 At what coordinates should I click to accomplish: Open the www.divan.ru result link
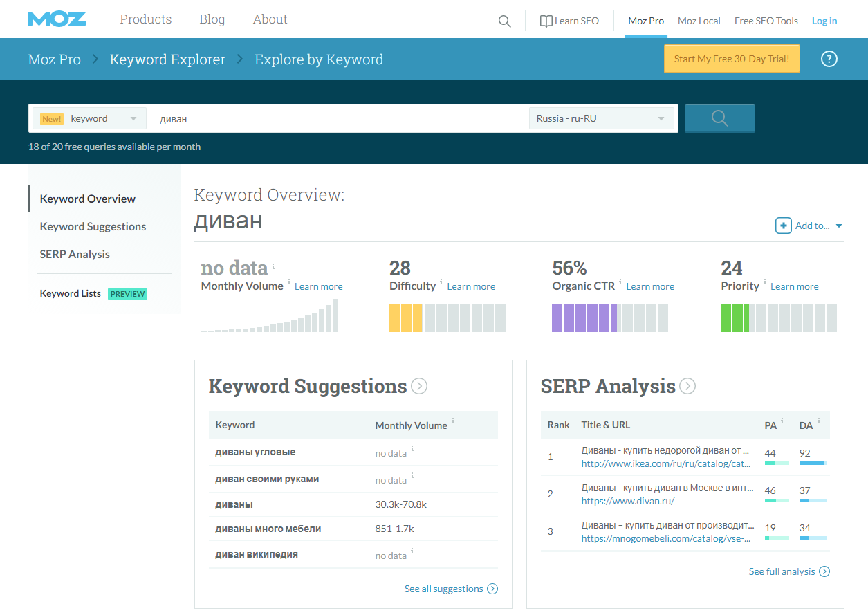coord(627,501)
